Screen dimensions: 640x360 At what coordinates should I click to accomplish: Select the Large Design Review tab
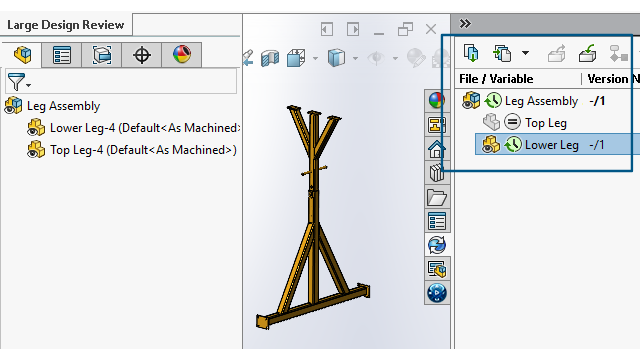point(66,25)
